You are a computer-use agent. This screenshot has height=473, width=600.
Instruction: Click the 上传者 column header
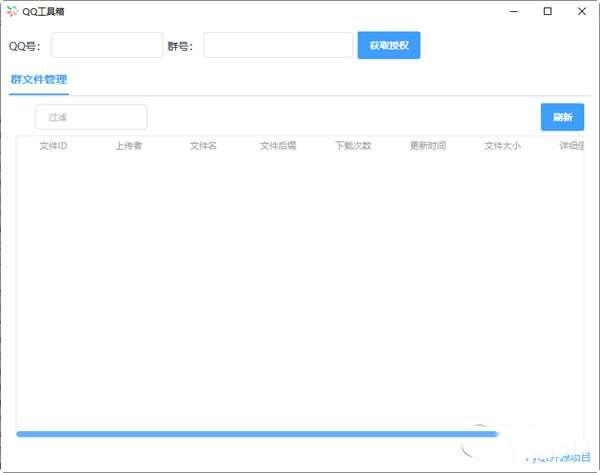tap(128, 146)
